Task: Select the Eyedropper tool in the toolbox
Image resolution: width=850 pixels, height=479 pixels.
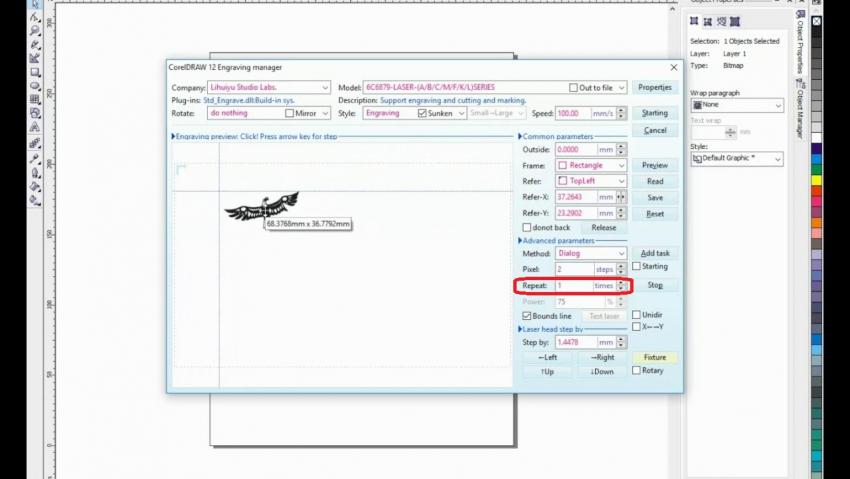Action: coord(35,158)
